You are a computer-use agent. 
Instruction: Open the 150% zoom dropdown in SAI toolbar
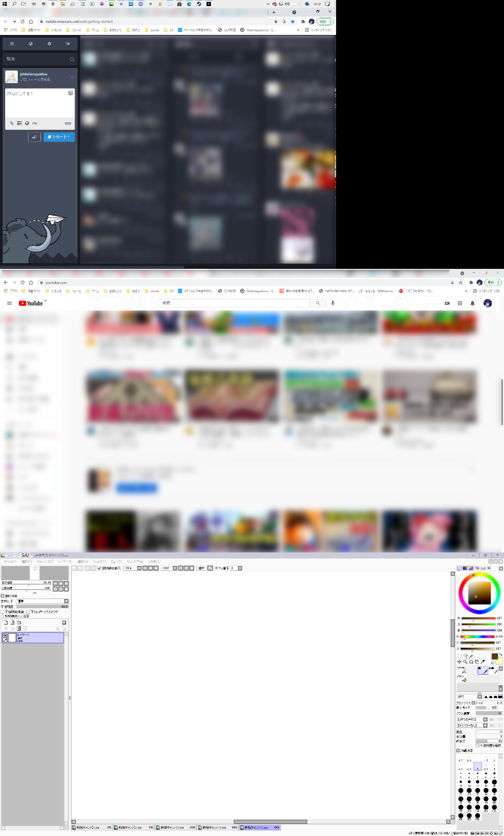[139, 568]
